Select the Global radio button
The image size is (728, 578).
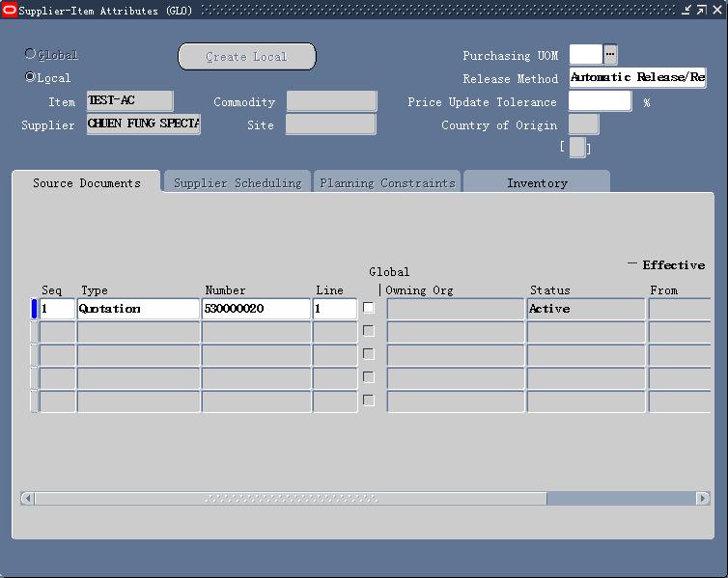31,55
